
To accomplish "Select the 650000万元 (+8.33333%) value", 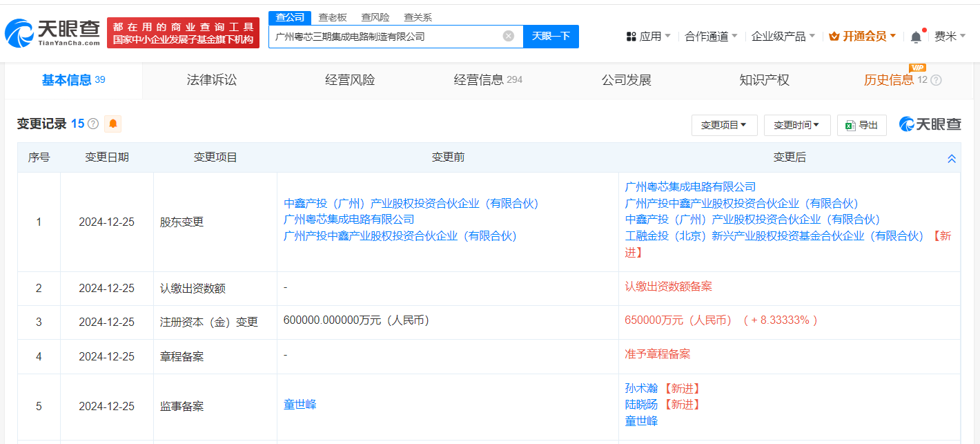I will 721,320.
